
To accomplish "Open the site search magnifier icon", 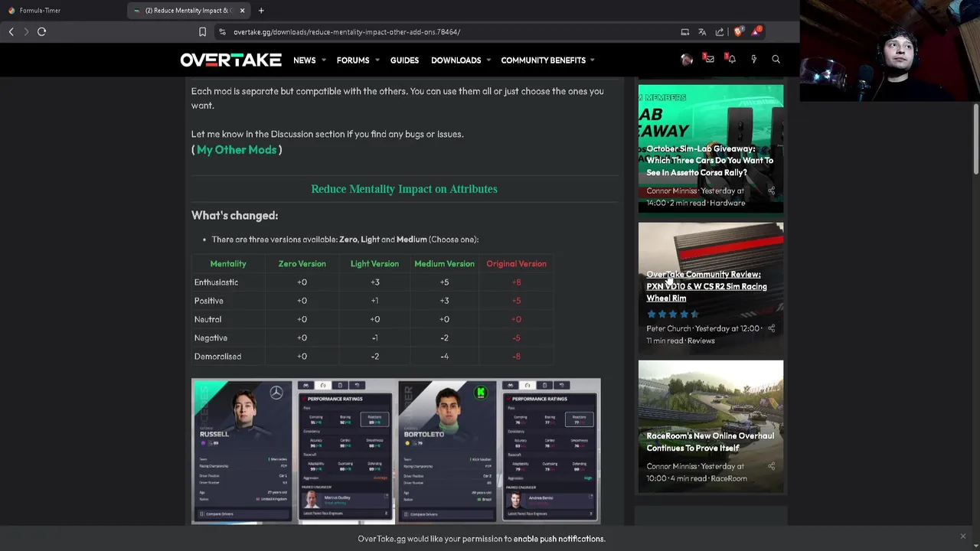I will click(776, 60).
